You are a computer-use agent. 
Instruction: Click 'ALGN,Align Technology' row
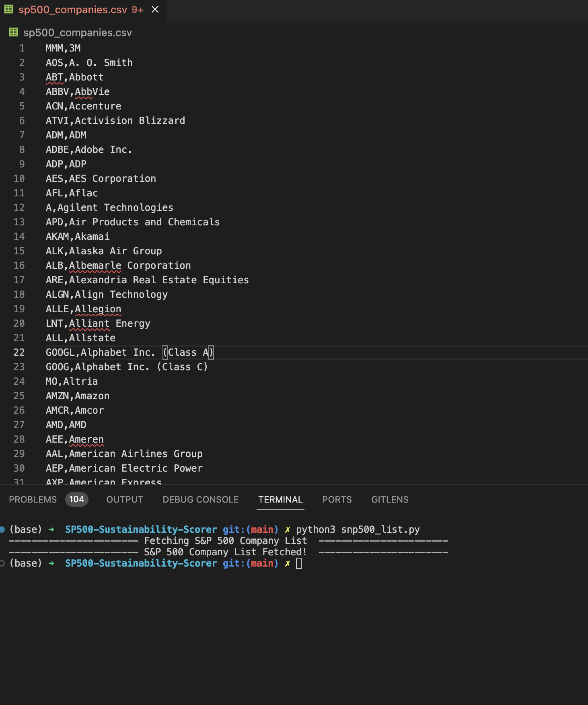coord(107,295)
